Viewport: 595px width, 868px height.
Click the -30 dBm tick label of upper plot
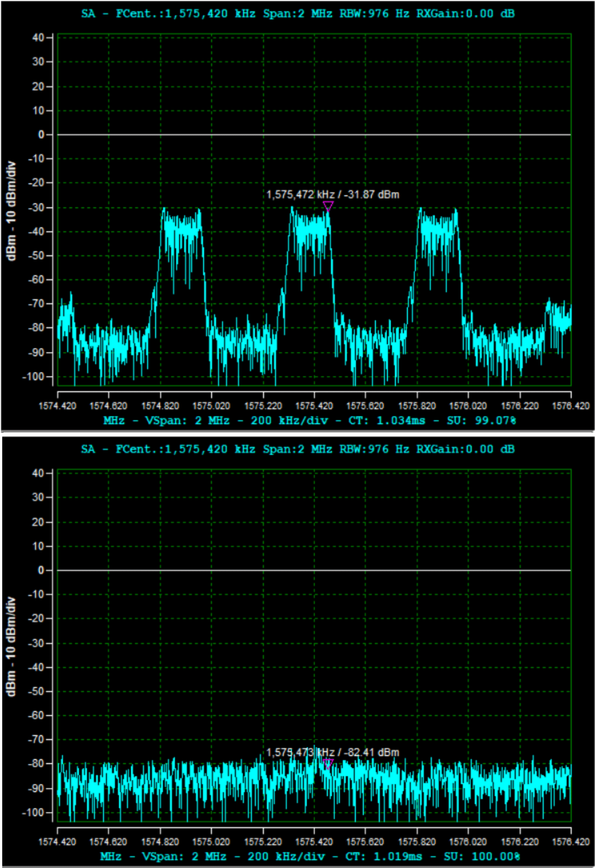point(36,207)
